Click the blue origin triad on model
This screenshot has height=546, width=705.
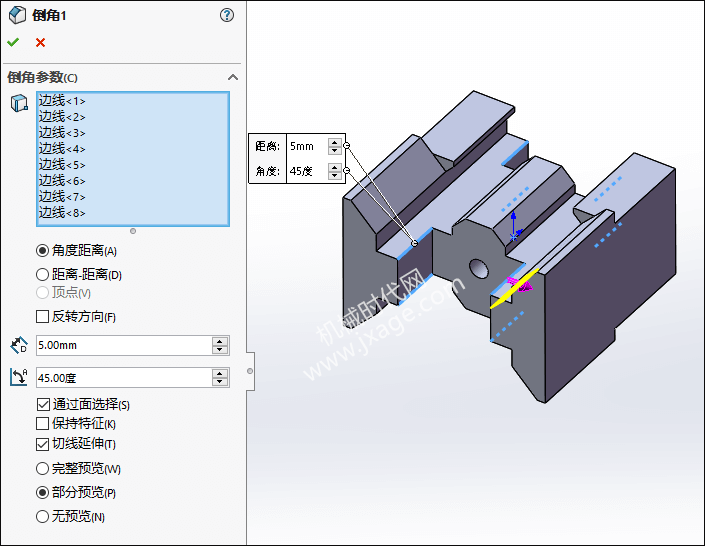(514, 227)
